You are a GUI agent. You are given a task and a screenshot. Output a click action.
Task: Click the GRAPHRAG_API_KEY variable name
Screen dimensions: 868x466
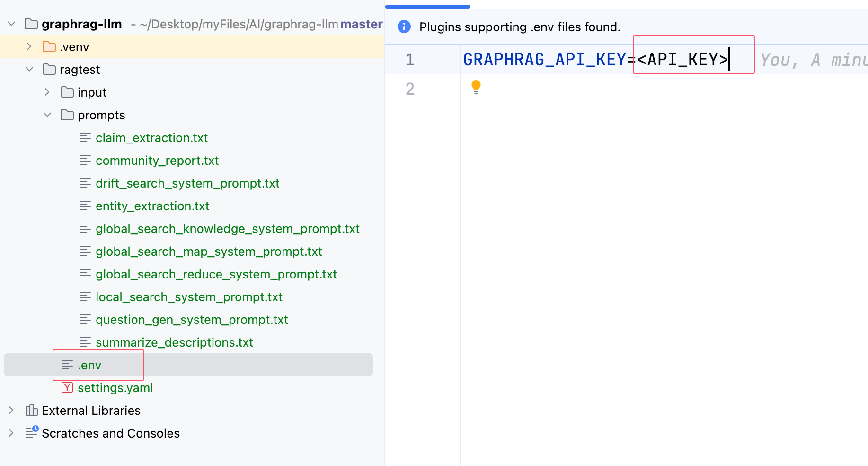544,60
